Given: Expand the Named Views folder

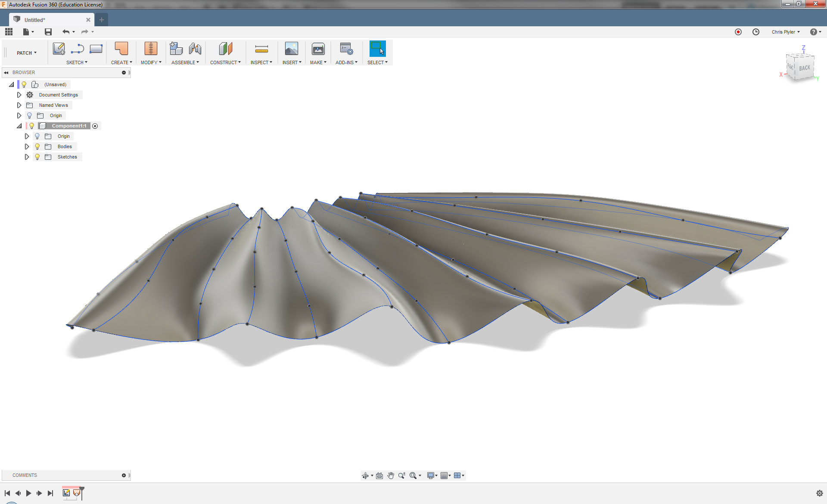Looking at the screenshot, I should point(19,105).
